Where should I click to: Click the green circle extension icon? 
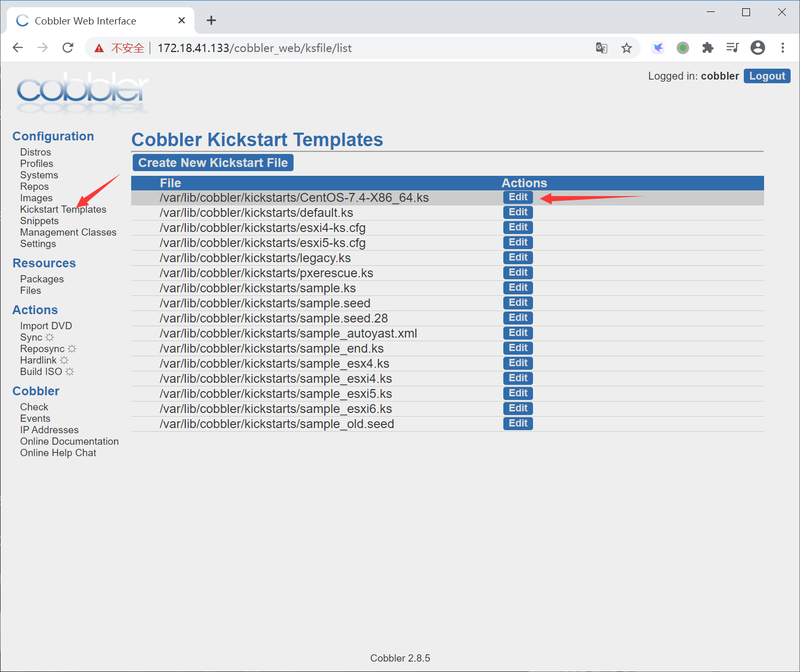pos(683,48)
